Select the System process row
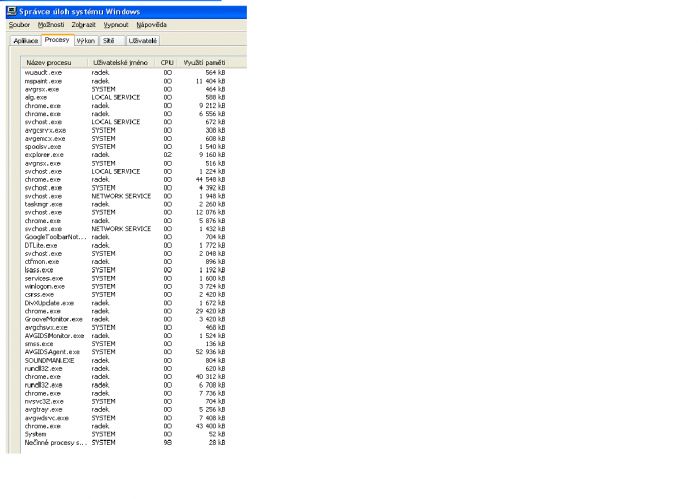698x499 pixels. 125,434
